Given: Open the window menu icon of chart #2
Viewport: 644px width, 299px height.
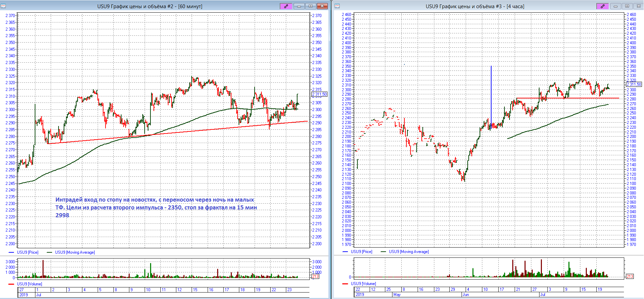Looking at the screenshot, I should coord(3,6).
